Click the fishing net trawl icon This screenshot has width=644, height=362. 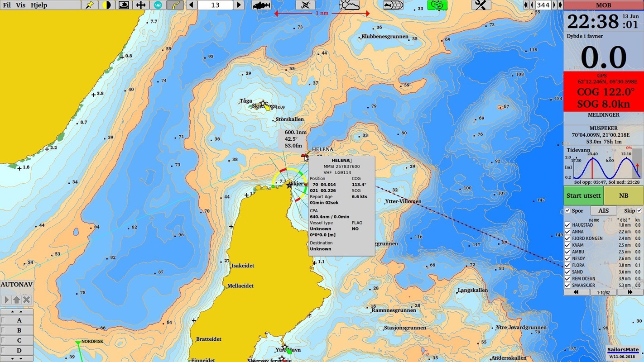pyautogui.click(x=393, y=5)
